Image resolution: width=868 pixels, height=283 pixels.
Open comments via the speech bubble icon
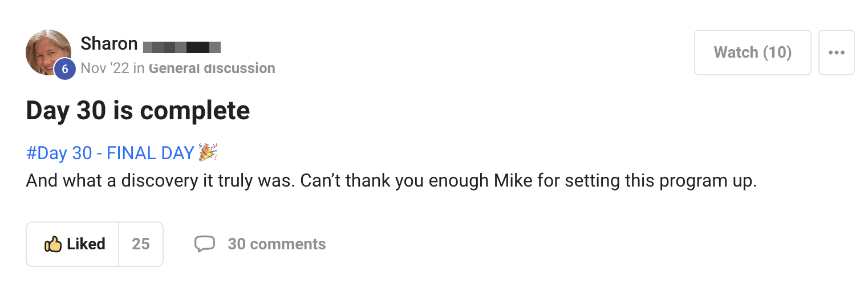click(x=205, y=244)
